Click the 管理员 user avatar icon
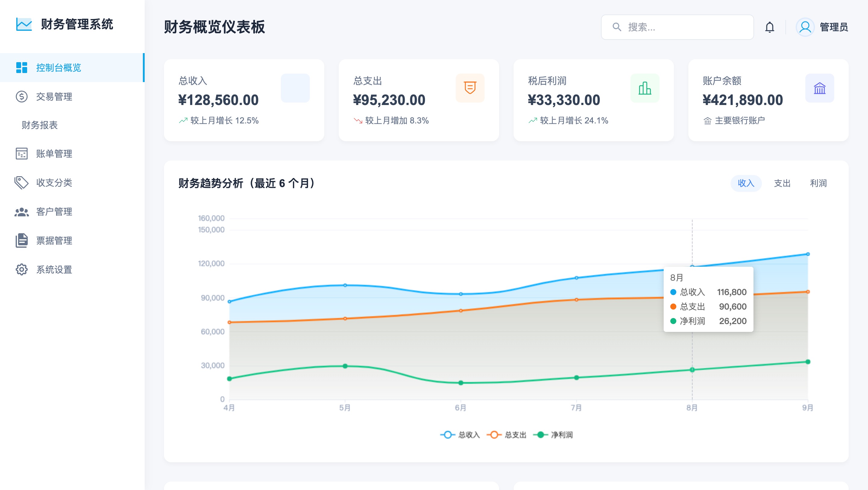 [805, 27]
